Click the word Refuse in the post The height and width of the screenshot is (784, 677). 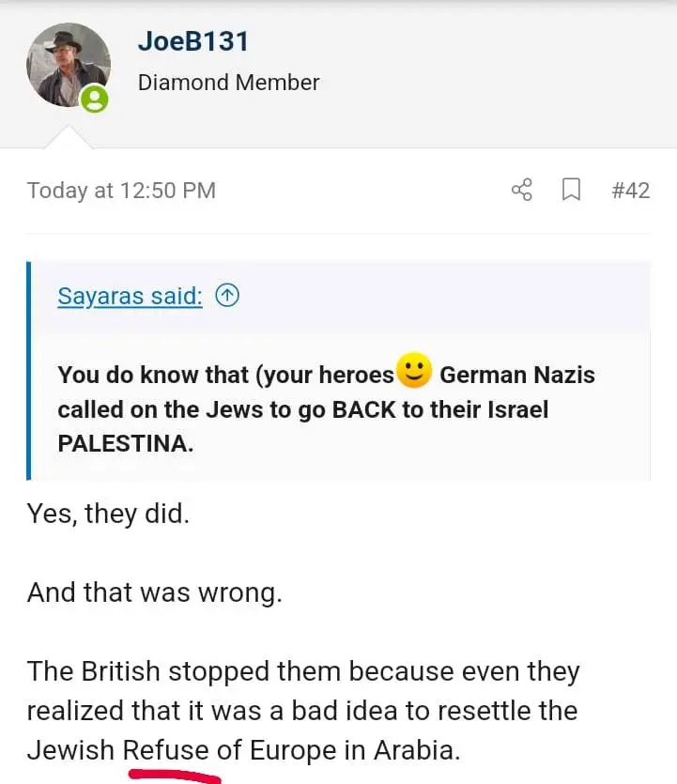point(166,750)
